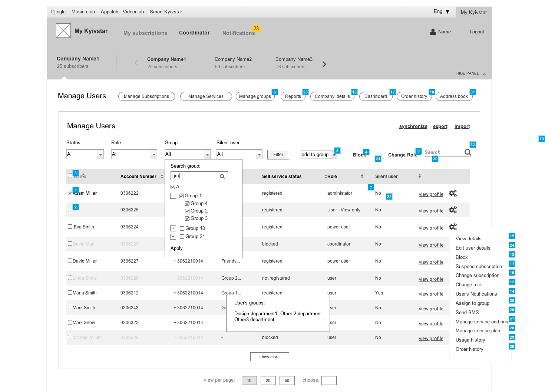Check the Group 10 checkbox
The height and width of the screenshot is (392, 545).
pos(182,228)
